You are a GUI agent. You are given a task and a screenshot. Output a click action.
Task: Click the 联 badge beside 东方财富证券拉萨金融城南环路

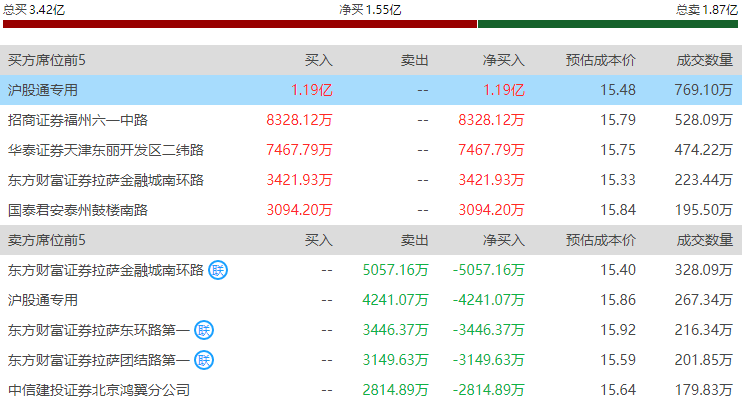(x=218, y=270)
